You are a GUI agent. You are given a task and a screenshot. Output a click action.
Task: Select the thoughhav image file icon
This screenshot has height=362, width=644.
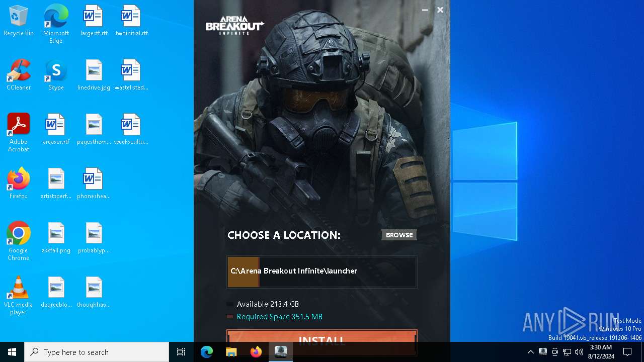[x=94, y=293]
